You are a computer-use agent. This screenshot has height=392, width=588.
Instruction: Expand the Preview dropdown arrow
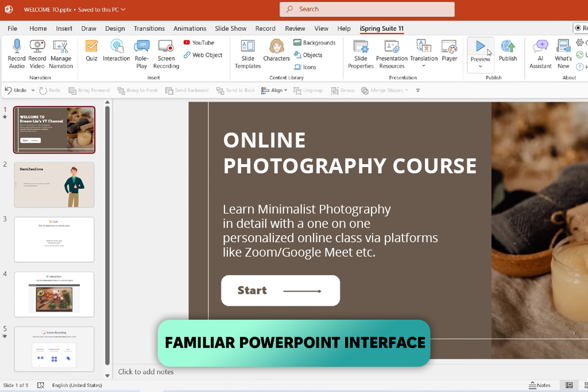tap(480, 67)
